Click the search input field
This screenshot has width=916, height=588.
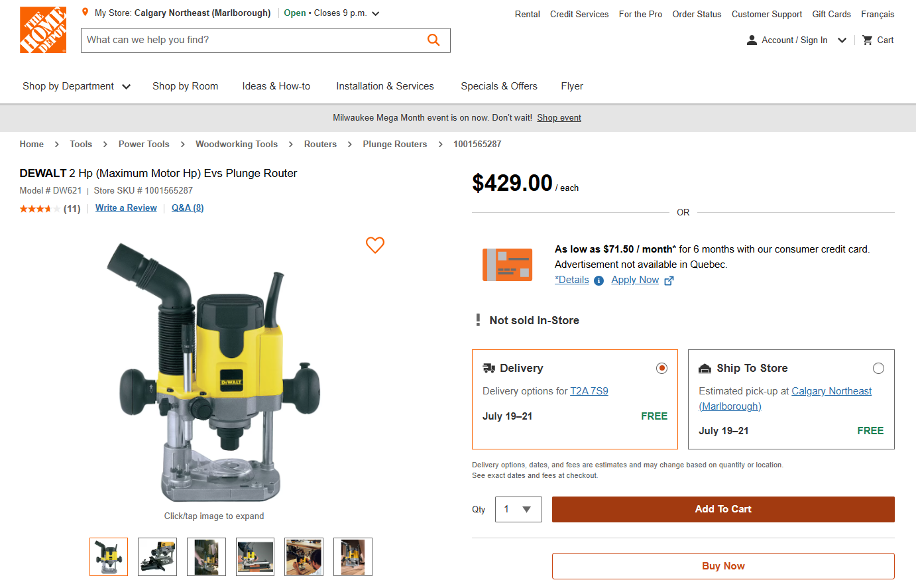point(252,40)
